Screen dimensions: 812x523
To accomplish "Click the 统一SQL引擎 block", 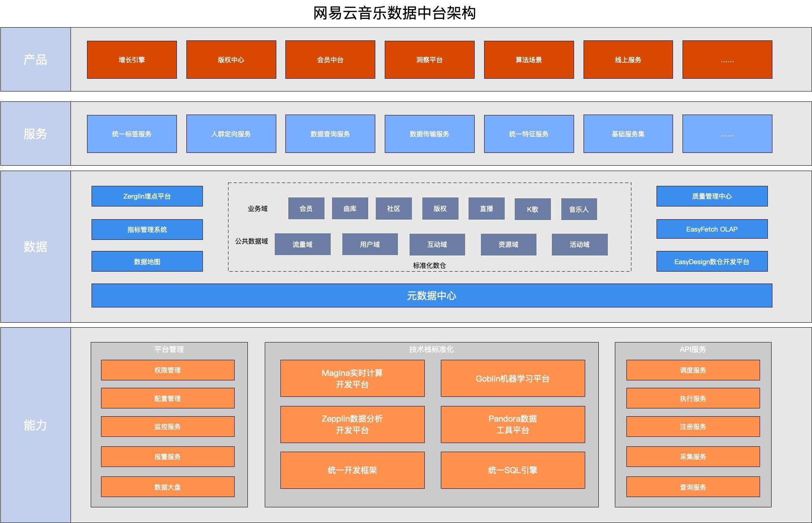I will click(513, 470).
